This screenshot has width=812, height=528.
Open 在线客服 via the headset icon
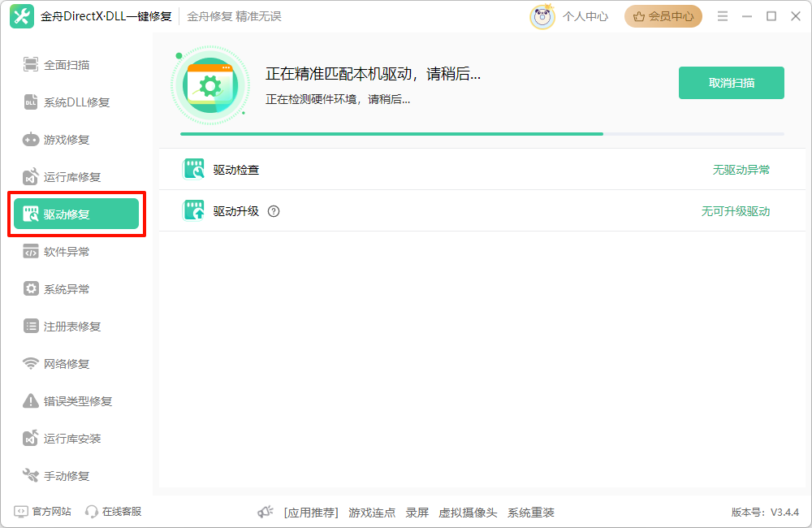[90, 511]
